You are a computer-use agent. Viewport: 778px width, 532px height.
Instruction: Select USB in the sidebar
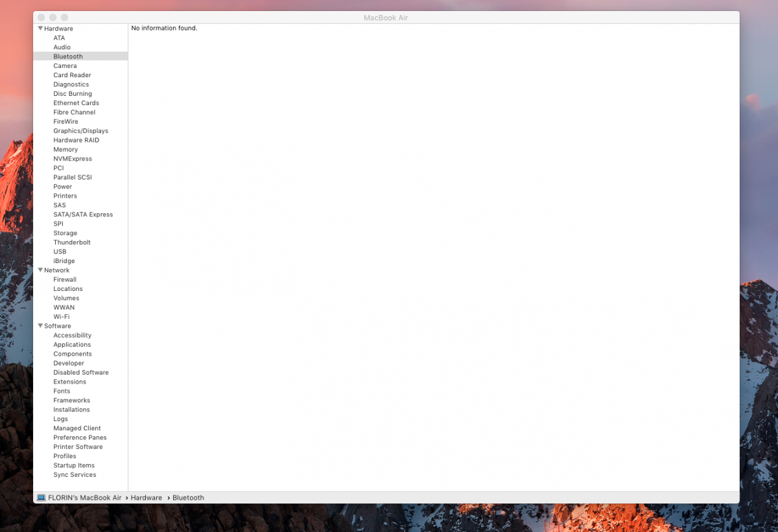pyautogui.click(x=60, y=252)
